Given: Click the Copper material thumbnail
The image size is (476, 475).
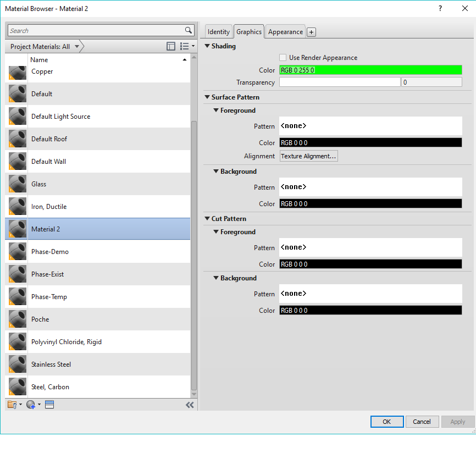Looking at the screenshot, I should [17, 72].
